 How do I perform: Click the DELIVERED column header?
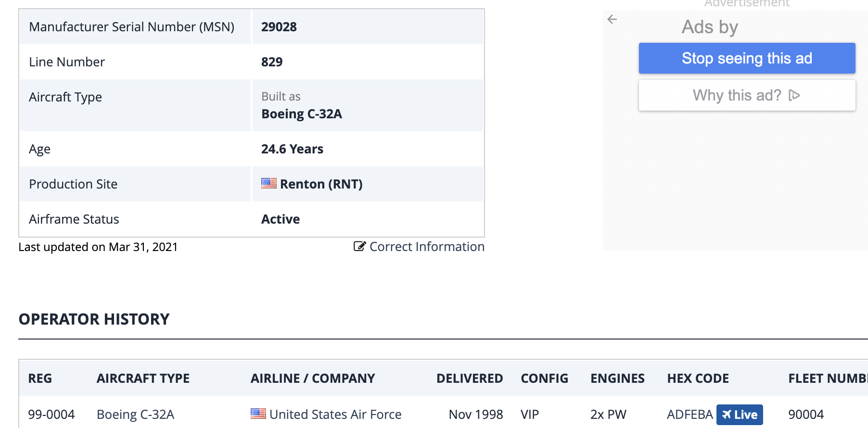(469, 378)
